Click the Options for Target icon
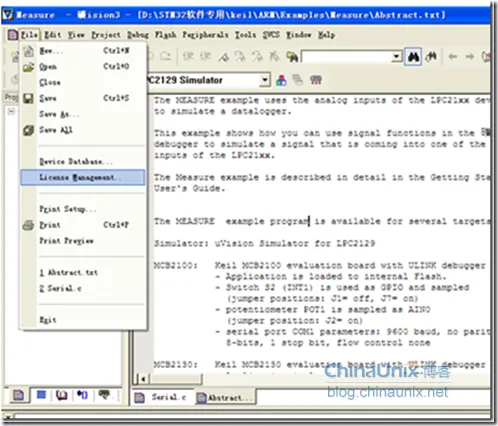This screenshot has width=498, height=426. [x=316, y=80]
